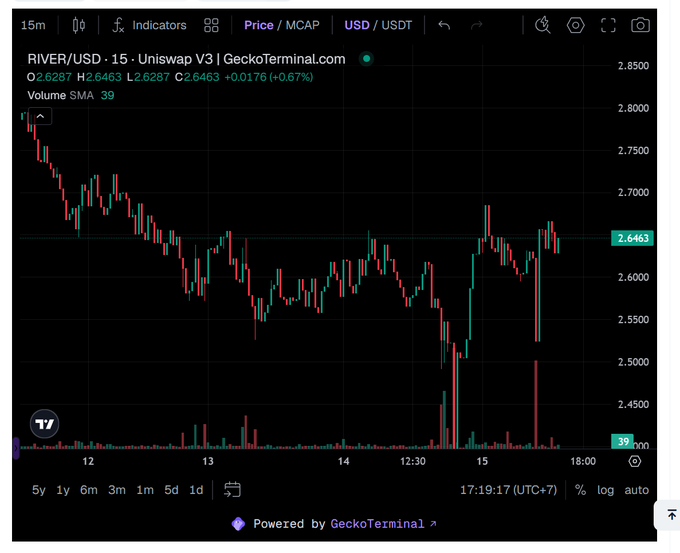The image size is (680, 553).
Task: Switch chart to MCAP mode
Action: pos(302,25)
